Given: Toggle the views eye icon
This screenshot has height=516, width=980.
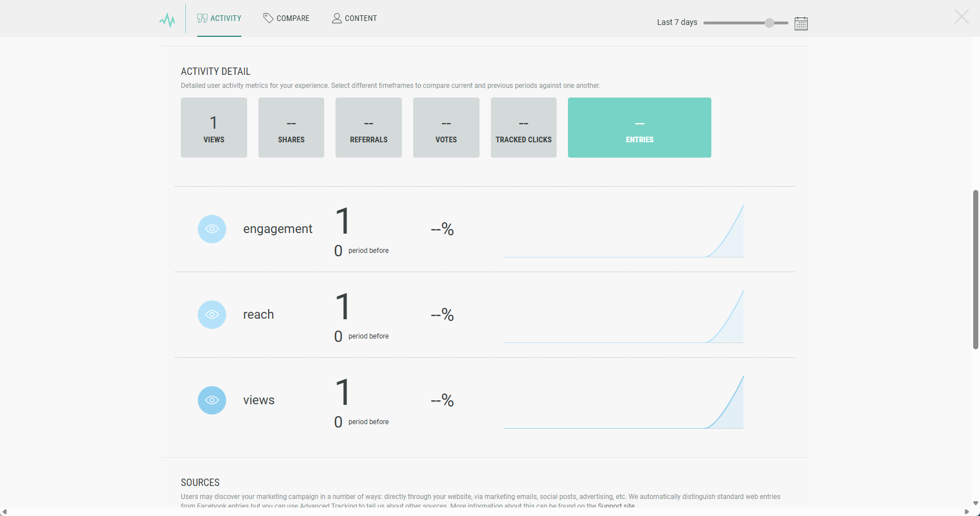Looking at the screenshot, I should (x=212, y=400).
